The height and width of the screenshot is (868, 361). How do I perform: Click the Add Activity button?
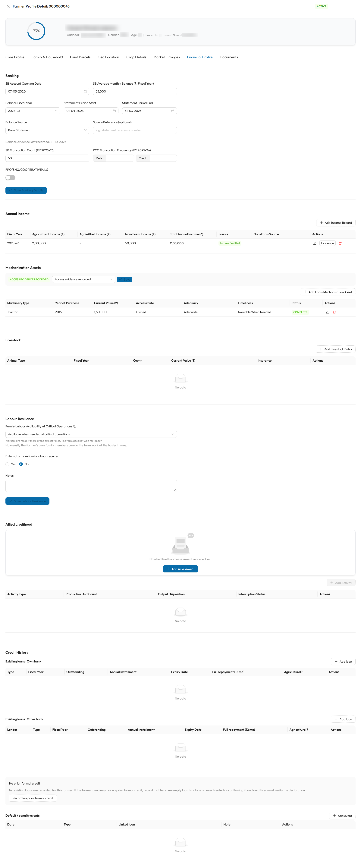point(341,583)
